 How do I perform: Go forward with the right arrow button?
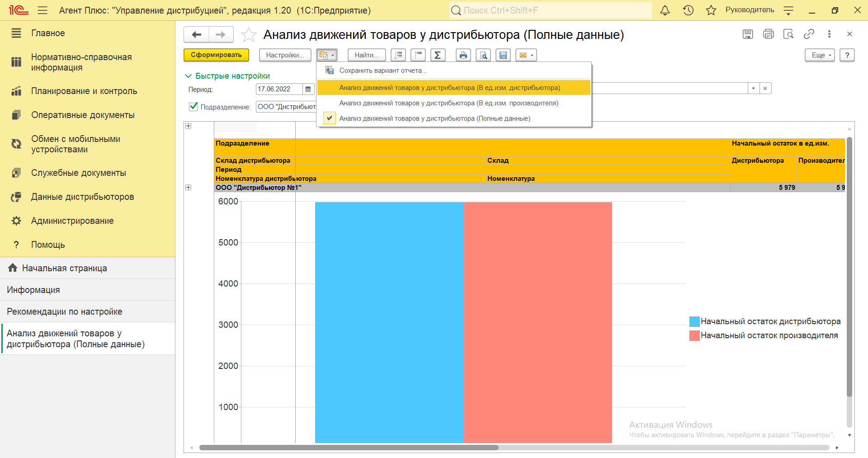[221, 34]
